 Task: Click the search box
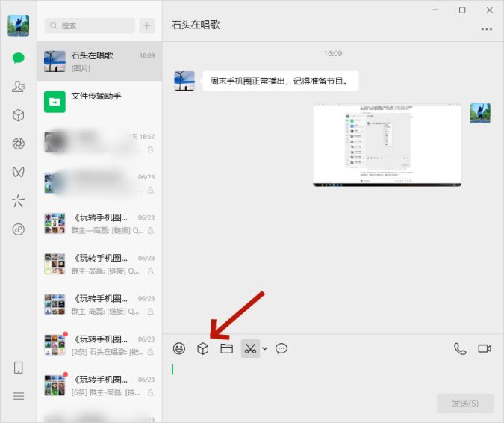pos(90,25)
